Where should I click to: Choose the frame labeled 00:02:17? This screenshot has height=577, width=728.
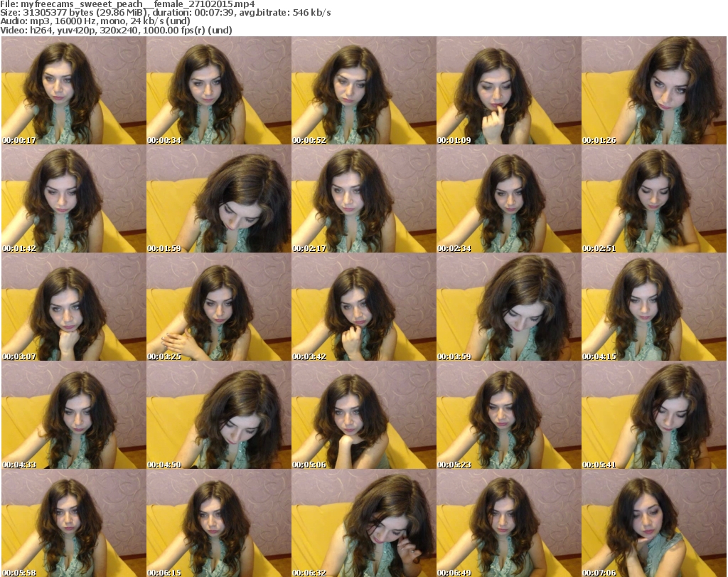tap(364, 198)
